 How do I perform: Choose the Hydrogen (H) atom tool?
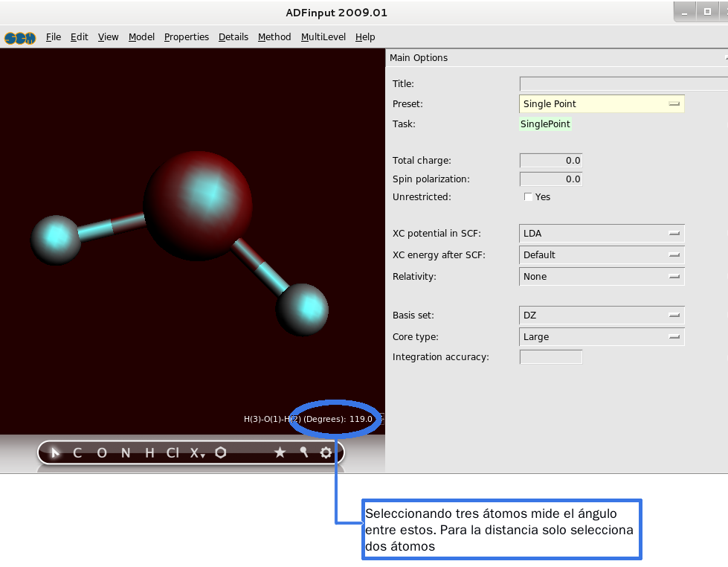(x=149, y=452)
